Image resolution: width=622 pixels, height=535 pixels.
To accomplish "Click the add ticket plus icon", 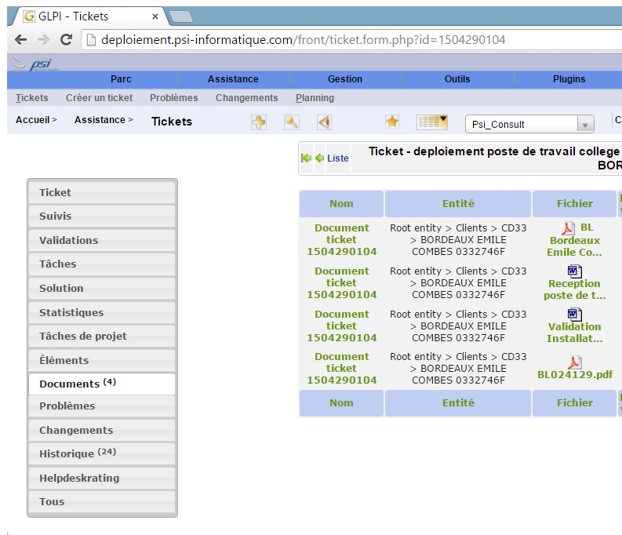I will pos(259,122).
